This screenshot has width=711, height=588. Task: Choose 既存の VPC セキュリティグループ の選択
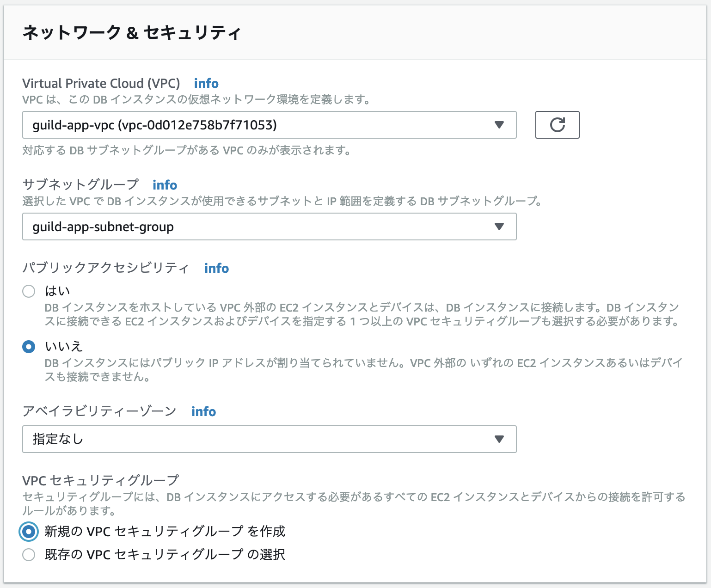(29, 555)
